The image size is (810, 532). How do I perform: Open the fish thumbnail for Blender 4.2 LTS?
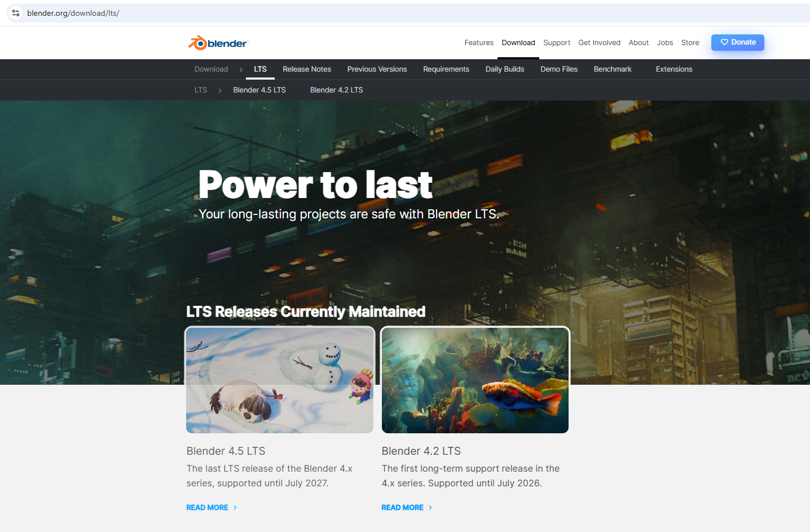point(475,380)
